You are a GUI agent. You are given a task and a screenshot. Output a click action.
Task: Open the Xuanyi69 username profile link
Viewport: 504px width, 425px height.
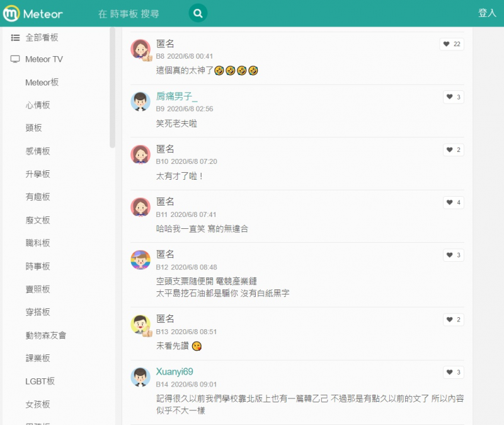[175, 371]
